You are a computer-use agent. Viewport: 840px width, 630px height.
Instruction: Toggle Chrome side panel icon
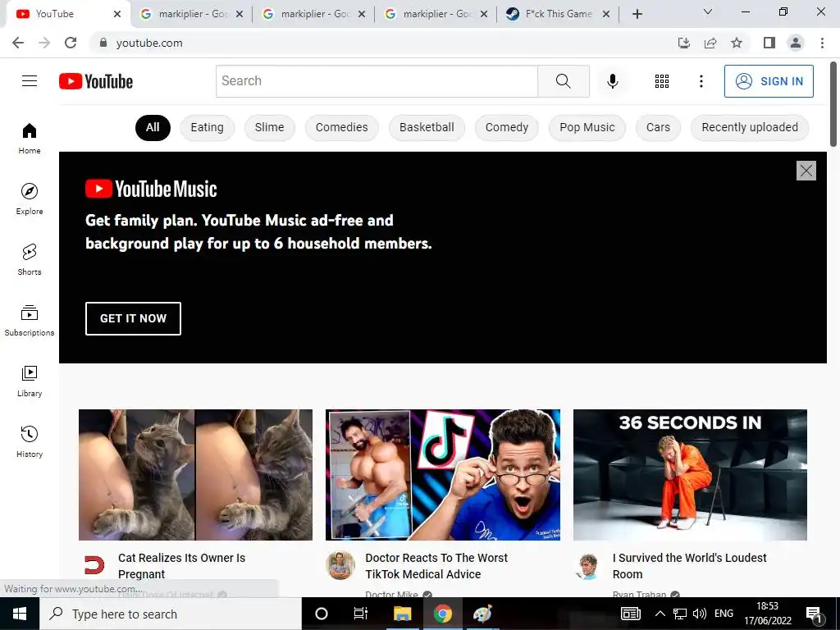[x=769, y=43]
